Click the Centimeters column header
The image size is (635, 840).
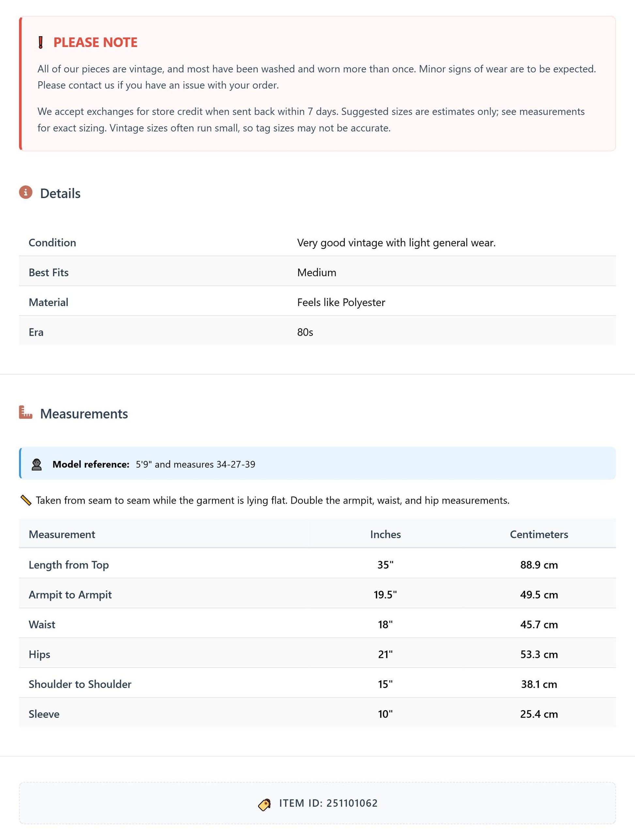click(x=539, y=535)
